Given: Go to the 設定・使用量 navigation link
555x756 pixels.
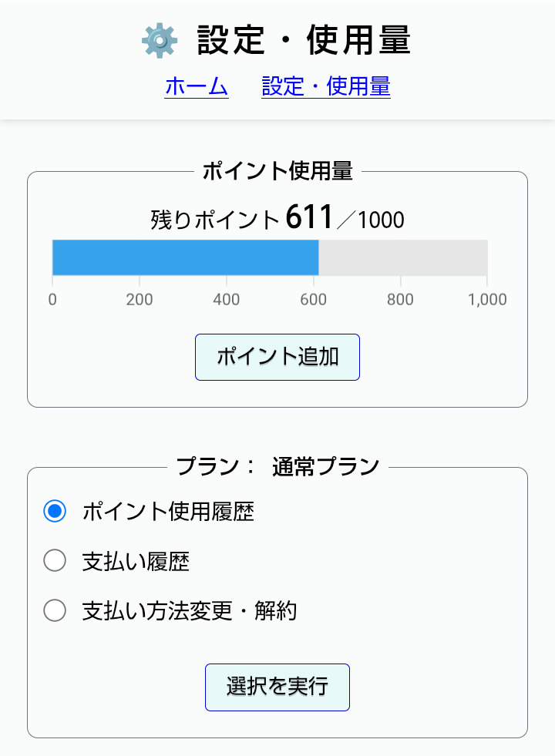Looking at the screenshot, I should (x=326, y=86).
